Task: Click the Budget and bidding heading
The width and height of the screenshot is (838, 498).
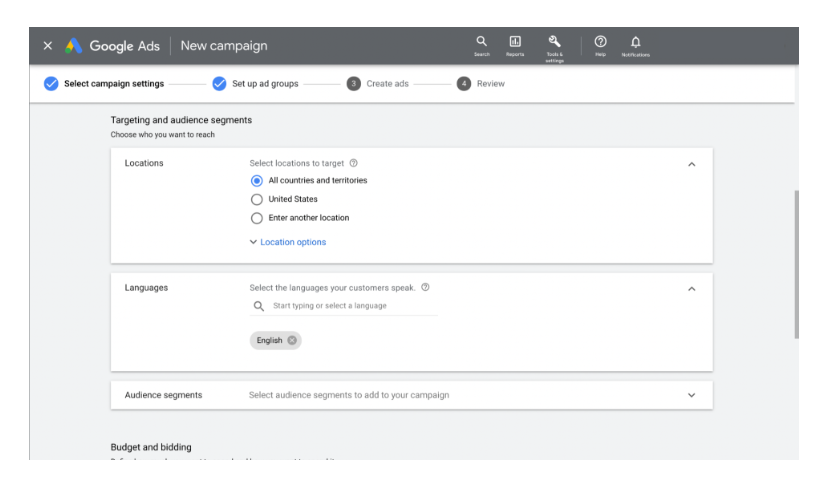Action: pos(151,447)
